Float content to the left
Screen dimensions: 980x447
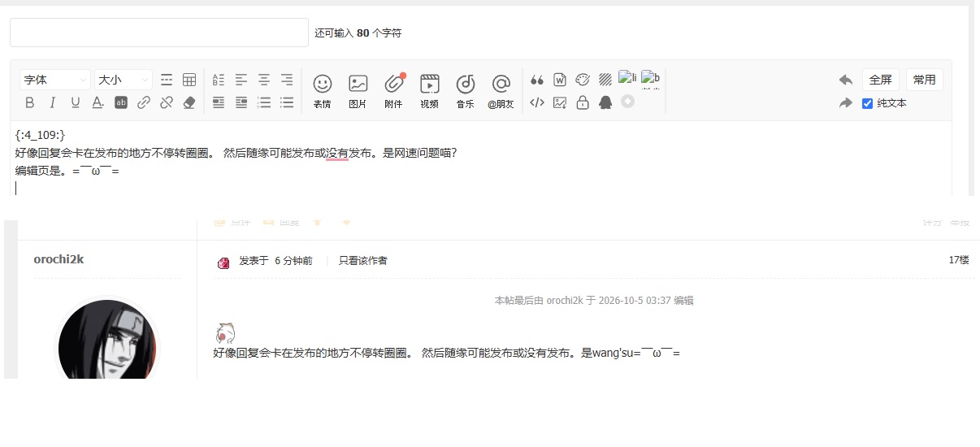(218, 102)
